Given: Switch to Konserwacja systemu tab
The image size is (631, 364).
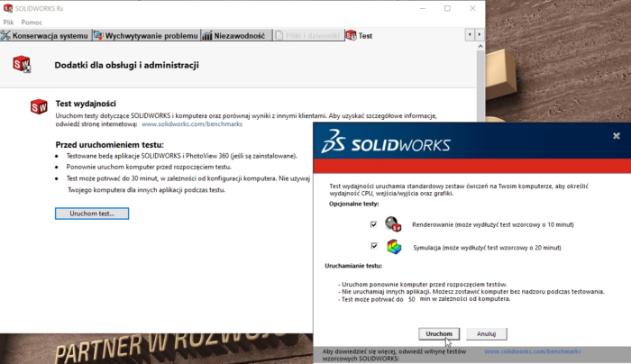Looking at the screenshot, I should [x=45, y=35].
